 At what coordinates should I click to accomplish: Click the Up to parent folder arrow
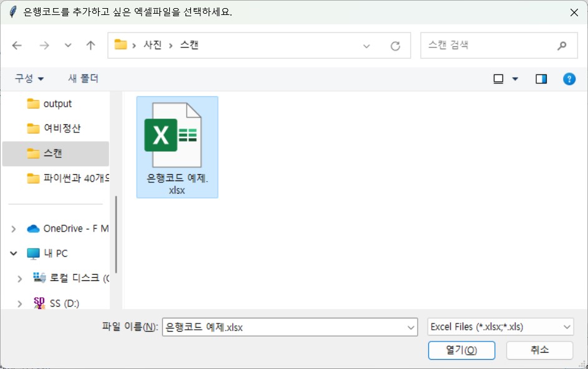(90, 45)
